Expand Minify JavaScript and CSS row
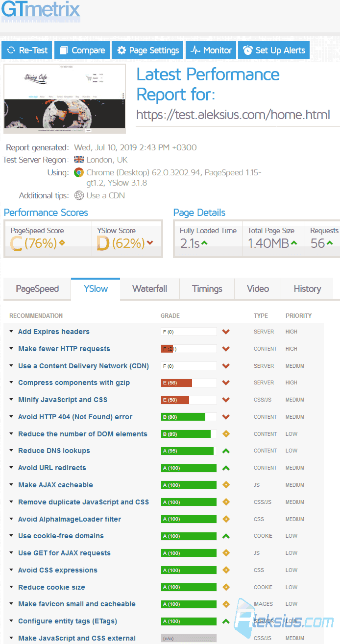The width and height of the screenshot is (340, 644). tap(63, 400)
